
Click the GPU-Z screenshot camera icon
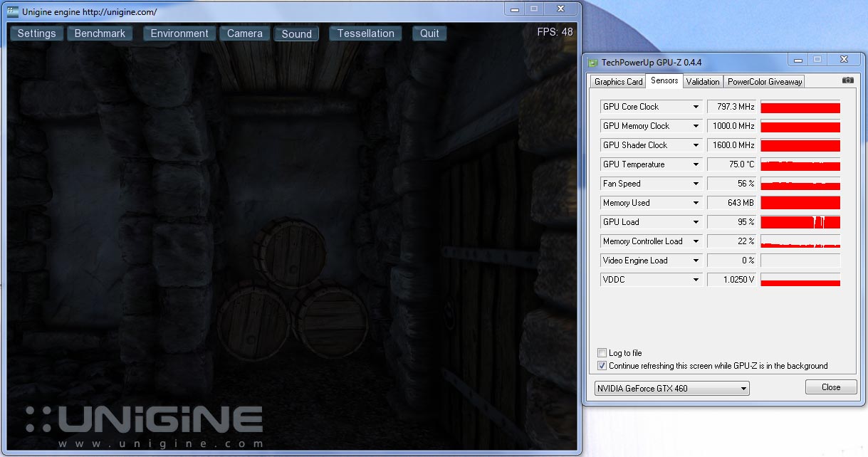[x=847, y=80]
